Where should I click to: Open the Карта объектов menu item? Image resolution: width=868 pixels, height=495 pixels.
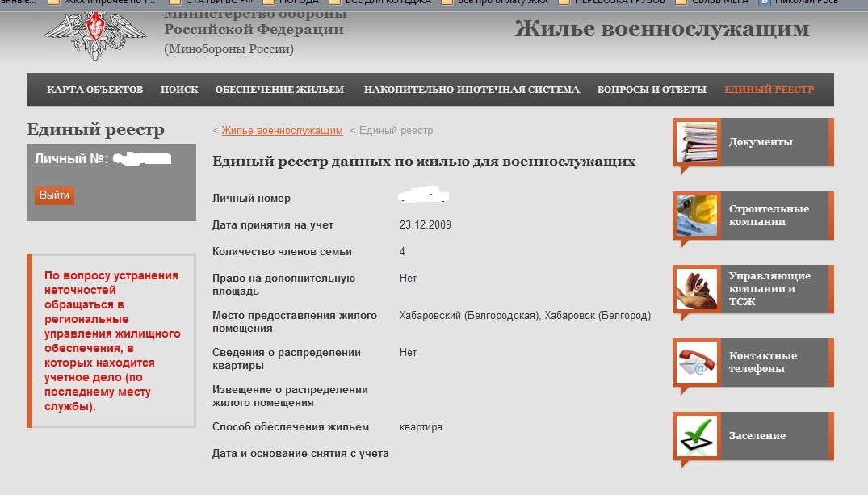94,90
